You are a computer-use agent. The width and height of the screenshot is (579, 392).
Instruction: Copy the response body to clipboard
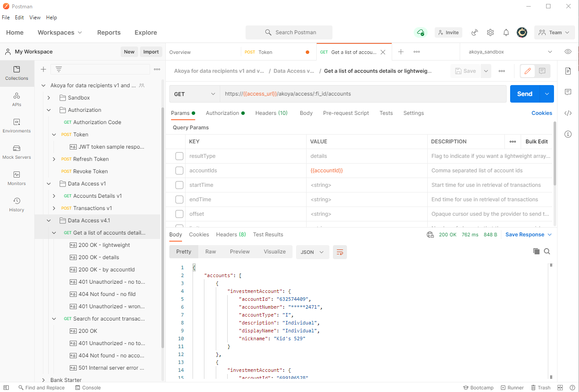[536, 251]
